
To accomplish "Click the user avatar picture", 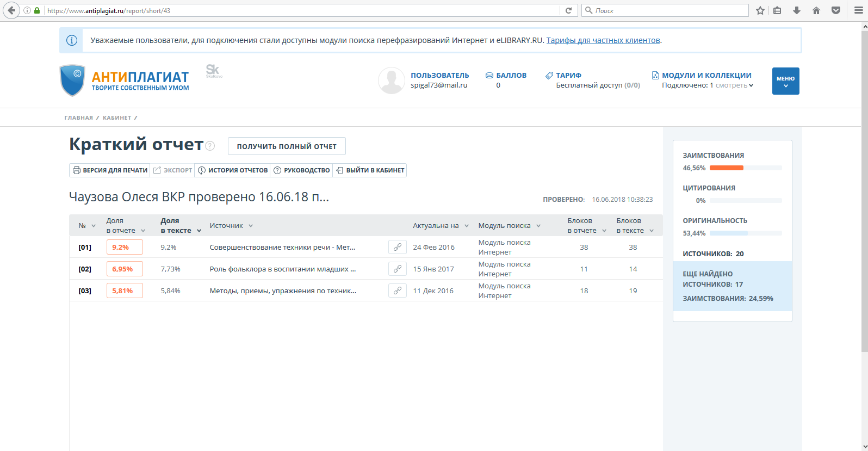I will pyautogui.click(x=391, y=81).
